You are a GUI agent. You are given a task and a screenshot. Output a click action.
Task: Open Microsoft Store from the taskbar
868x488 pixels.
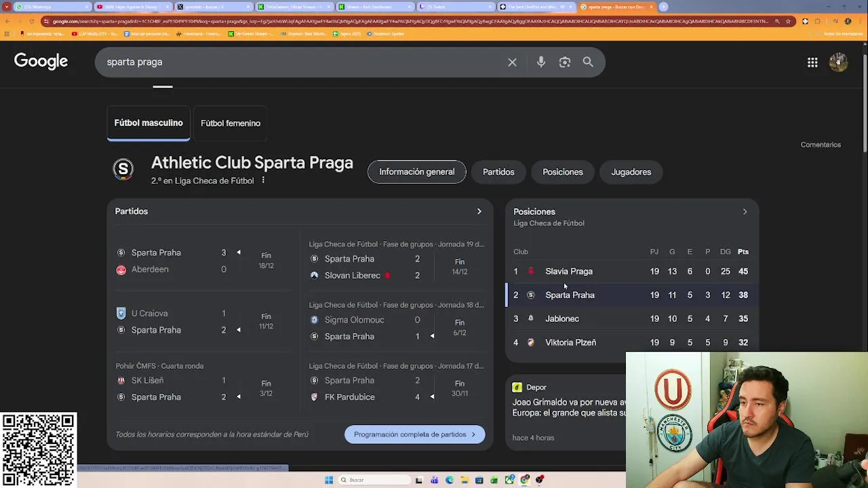pos(479,480)
